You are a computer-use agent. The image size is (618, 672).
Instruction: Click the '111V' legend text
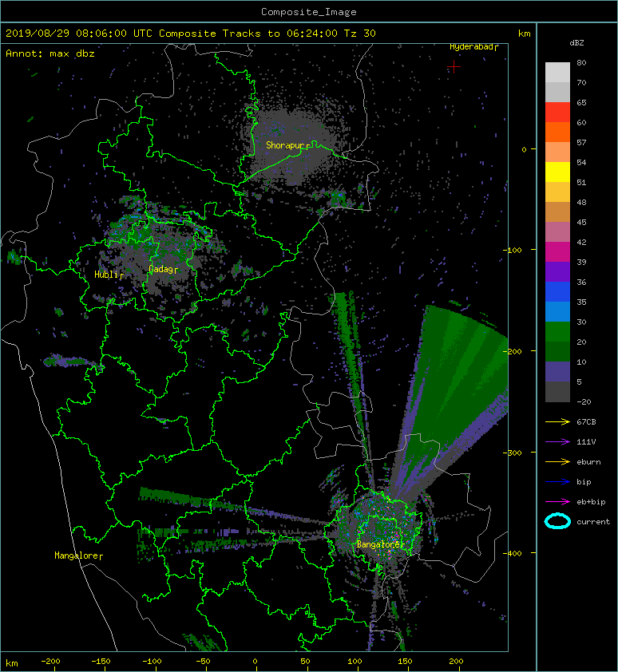[x=586, y=442]
